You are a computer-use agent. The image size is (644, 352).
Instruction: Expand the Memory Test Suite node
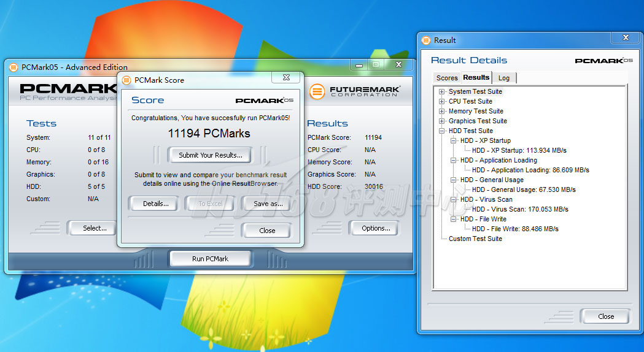click(441, 111)
